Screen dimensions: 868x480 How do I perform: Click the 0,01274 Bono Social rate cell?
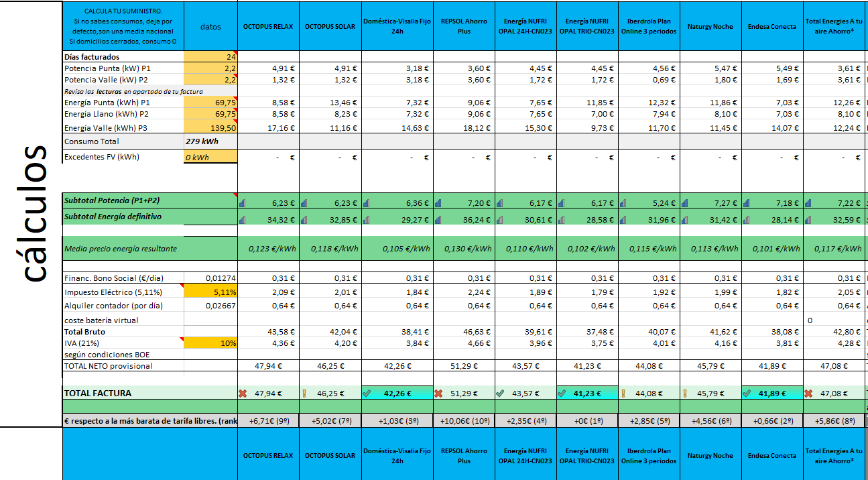tap(210, 278)
